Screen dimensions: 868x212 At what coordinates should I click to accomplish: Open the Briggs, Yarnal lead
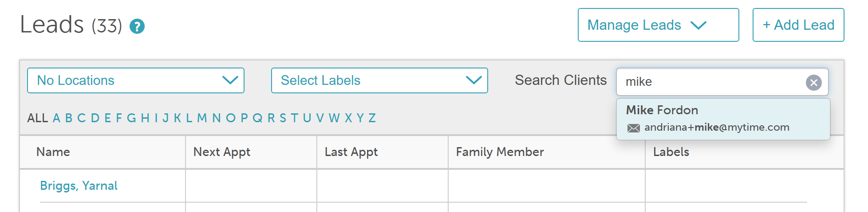[x=79, y=186]
